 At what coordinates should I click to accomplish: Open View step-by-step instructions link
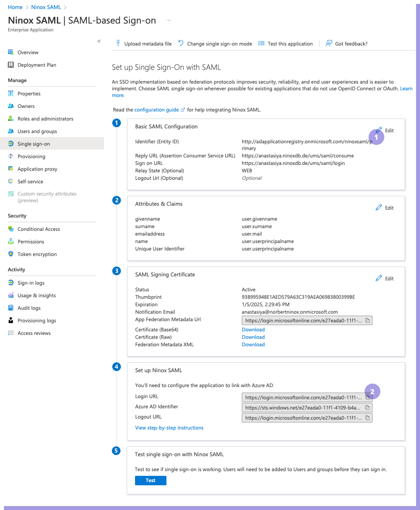coord(169,428)
